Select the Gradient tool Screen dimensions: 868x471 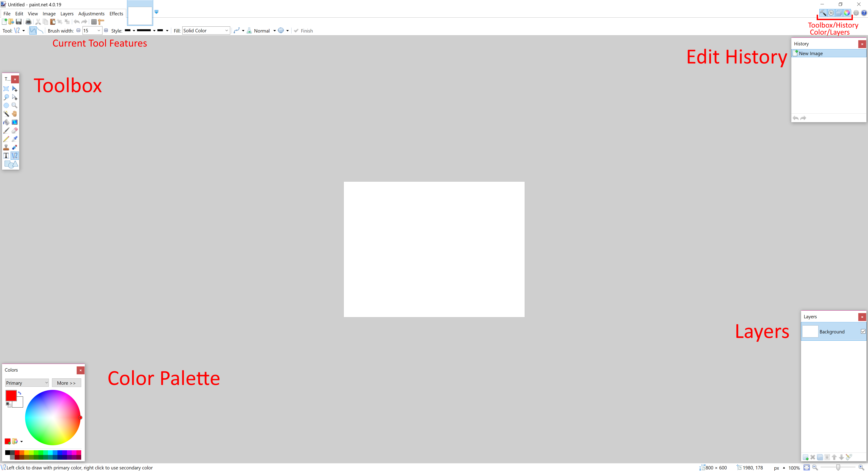pyautogui.click(x=14, y=122)
